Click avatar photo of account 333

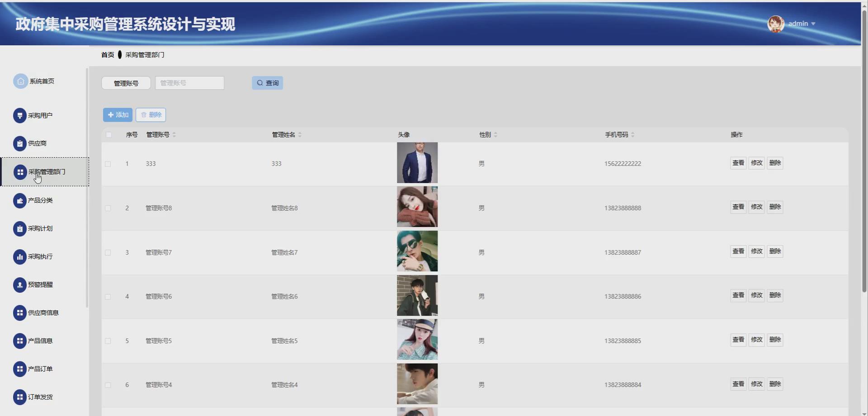(x=417, y=163)
